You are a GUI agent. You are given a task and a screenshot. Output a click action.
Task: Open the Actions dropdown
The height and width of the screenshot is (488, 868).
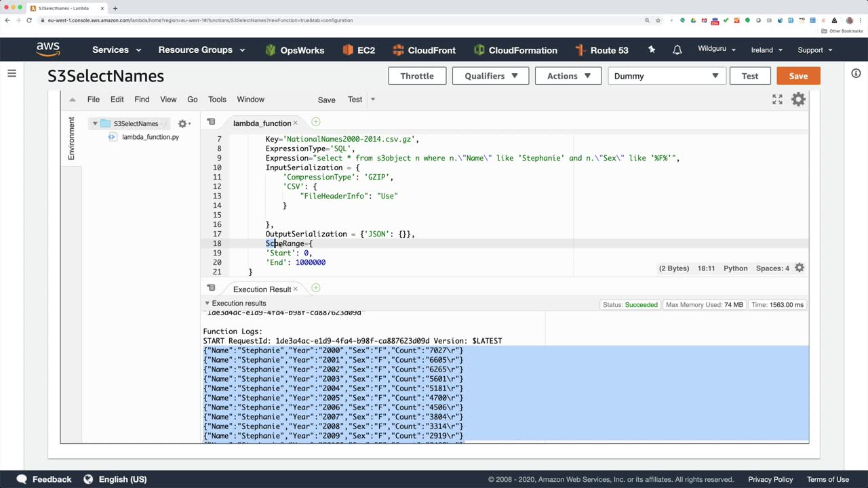point(568,76)
